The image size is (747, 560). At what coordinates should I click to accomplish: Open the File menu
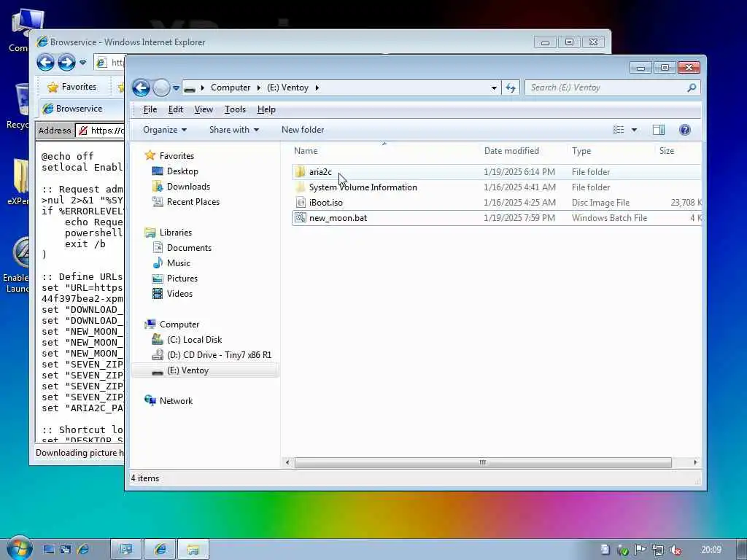tap(150, 109)
